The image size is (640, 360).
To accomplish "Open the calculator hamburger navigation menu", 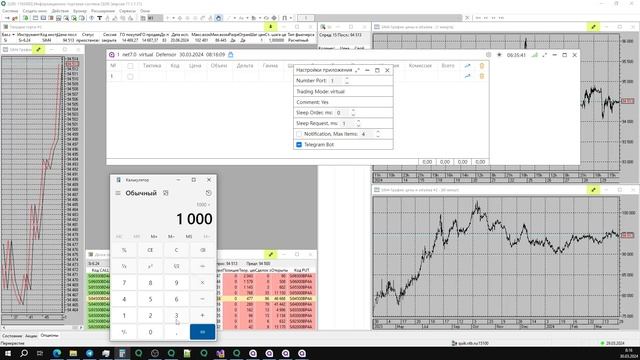I will [118, 193].
